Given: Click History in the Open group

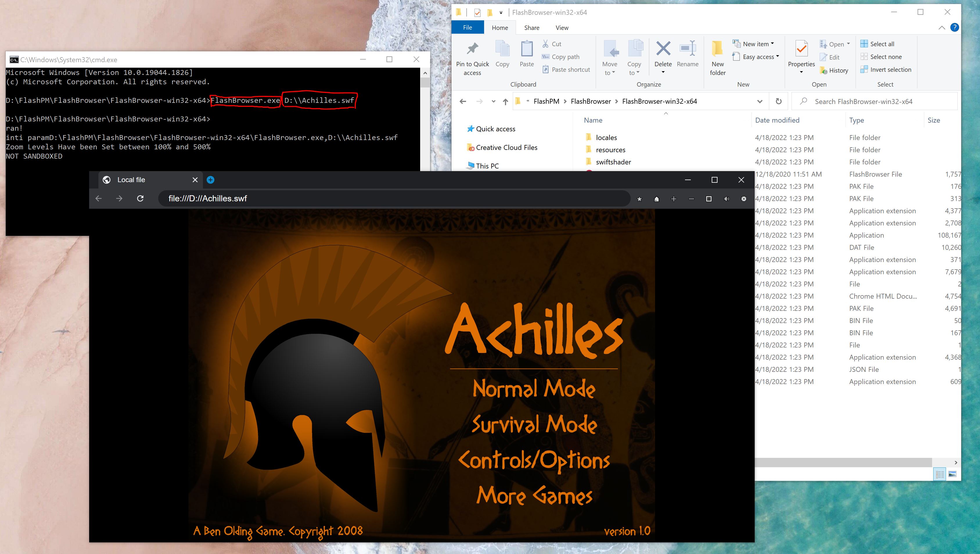Looking at the screenshot, I should pyautogui.click(x=834, y=70).
